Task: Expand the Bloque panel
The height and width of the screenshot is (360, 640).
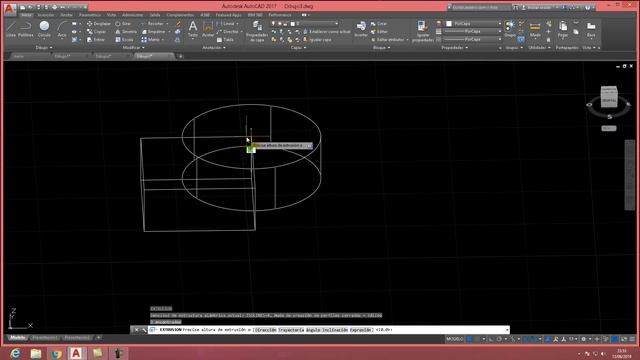Action: coord(381,48)
